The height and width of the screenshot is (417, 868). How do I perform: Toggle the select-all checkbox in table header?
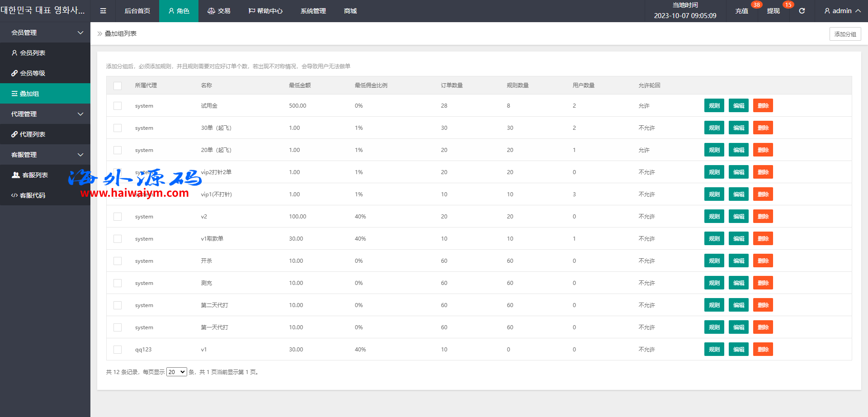click(118, 85)
